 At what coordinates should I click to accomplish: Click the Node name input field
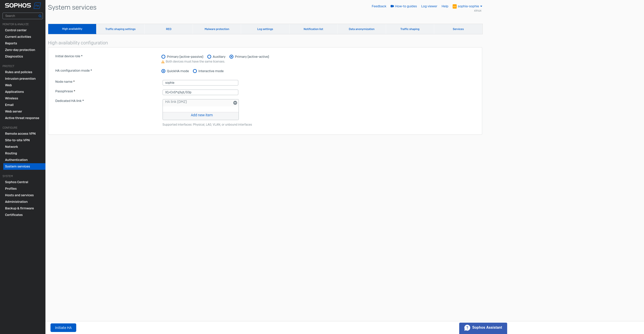point(200,83)
